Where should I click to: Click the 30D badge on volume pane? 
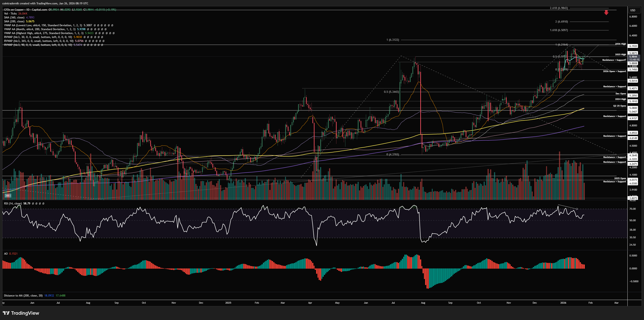pos(8,196)
